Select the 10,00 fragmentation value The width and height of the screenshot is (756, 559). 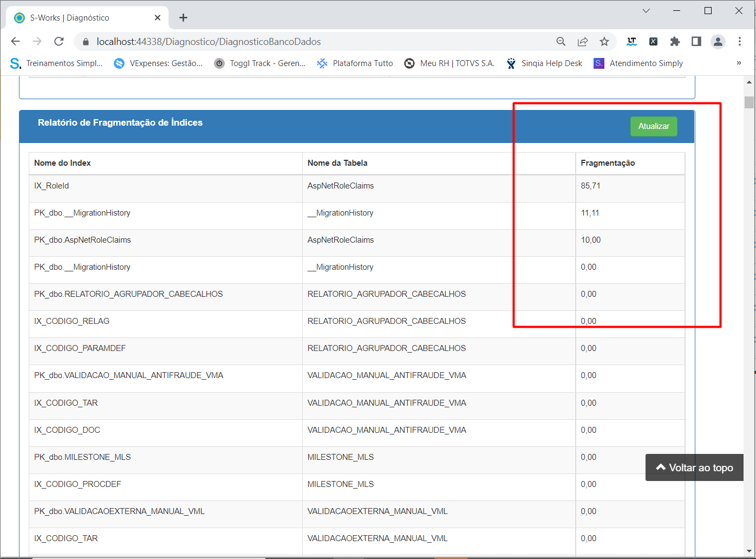(x=590, y=240)
